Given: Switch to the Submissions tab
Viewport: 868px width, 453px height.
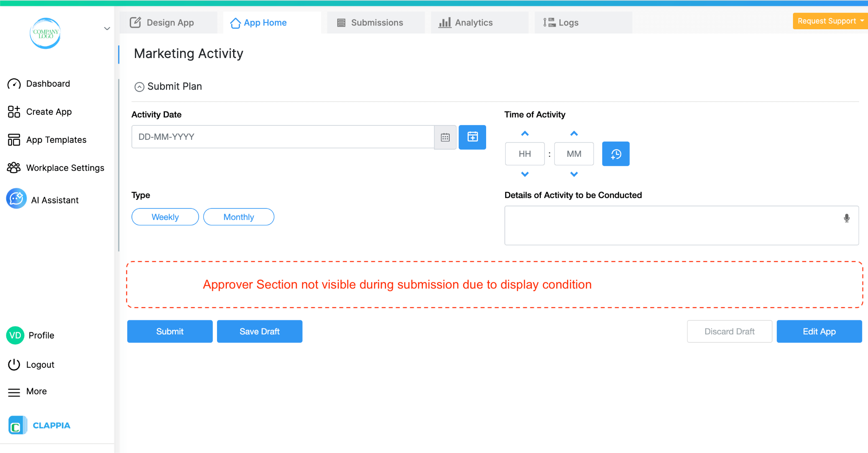Looking at the screenshot, I should click(x=376, y=22).
